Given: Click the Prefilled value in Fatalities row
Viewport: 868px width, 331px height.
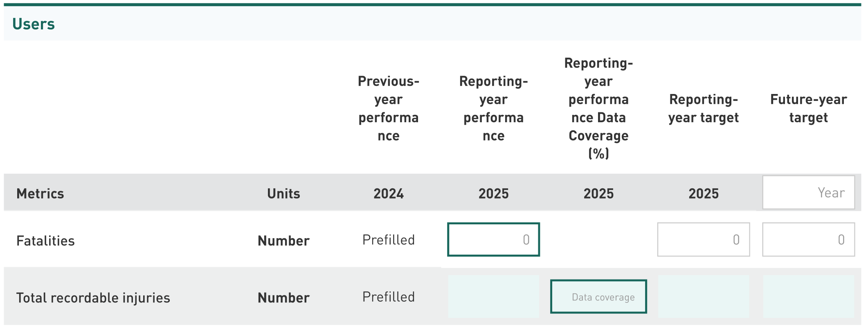Looking at the screenshot, I should coord(388,240).
